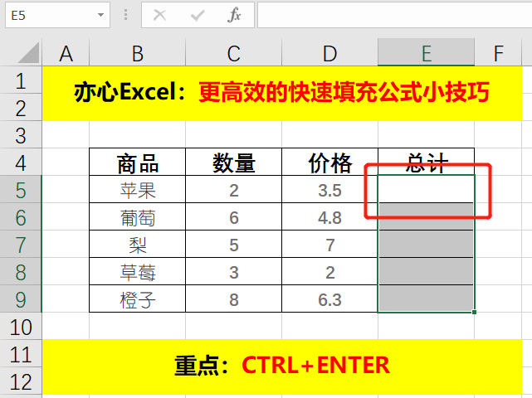
Task: Click the total cell for 葡萄 row
Action: click(x=426, y=217)
